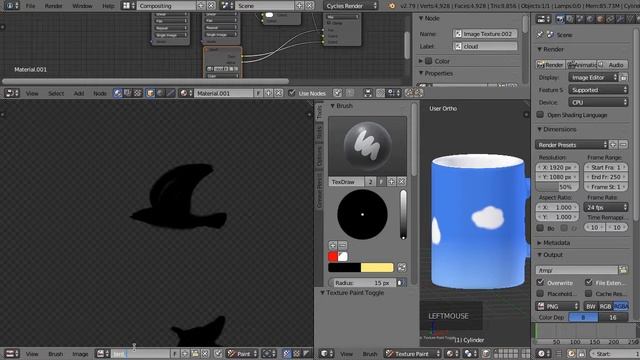This screenshot has height=360, width=640.
Task: Toggle the File Extensions checkbox
Action: tap(589, 282)
